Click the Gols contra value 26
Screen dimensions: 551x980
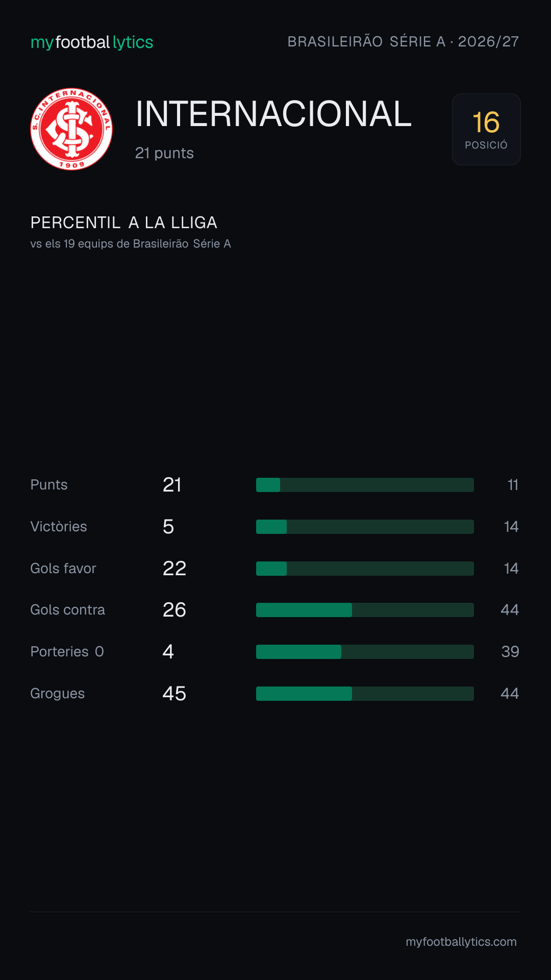click(x=174, y=610)
